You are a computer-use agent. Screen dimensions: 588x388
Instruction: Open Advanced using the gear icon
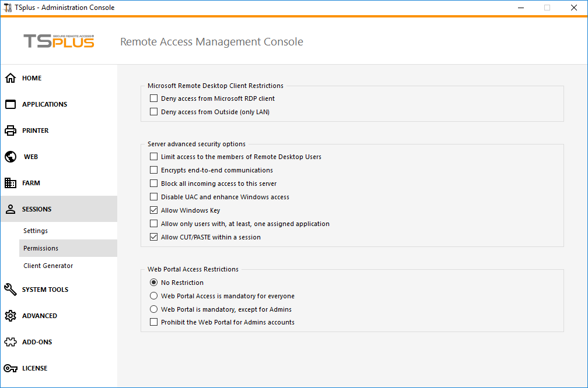pos(10,316)
